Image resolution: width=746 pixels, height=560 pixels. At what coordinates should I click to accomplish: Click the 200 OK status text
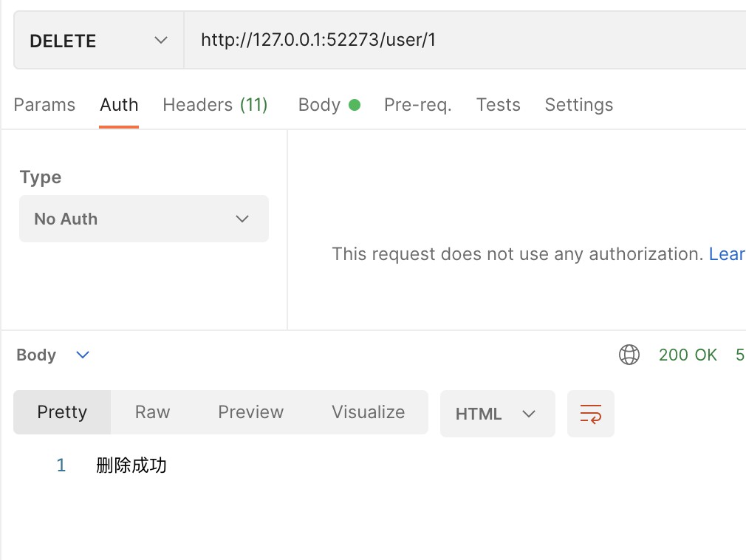click(688, 355)
